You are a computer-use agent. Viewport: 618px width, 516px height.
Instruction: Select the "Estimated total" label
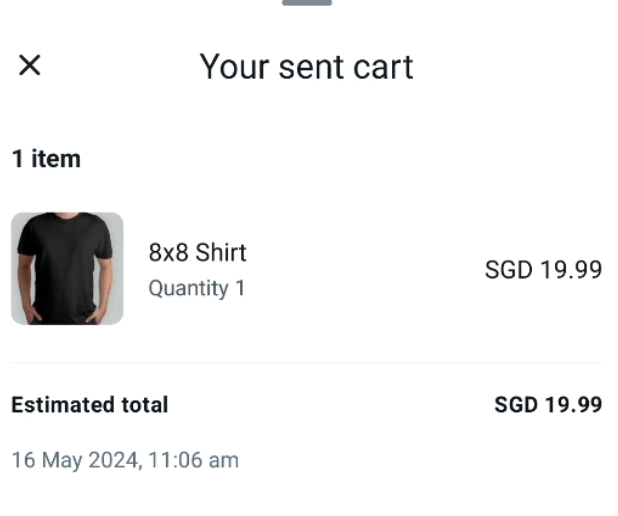click(89, 405)
